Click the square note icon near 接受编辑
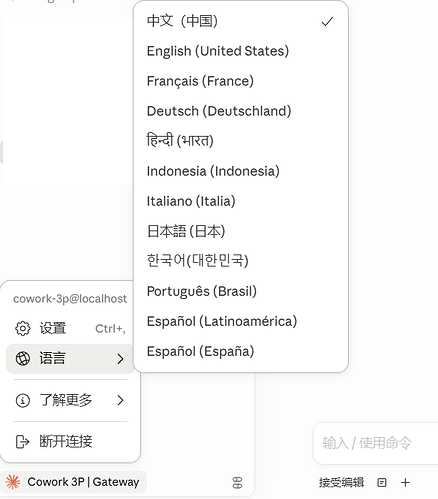The height and width of the screenshot is (499, 438). [x=382, y=483]
